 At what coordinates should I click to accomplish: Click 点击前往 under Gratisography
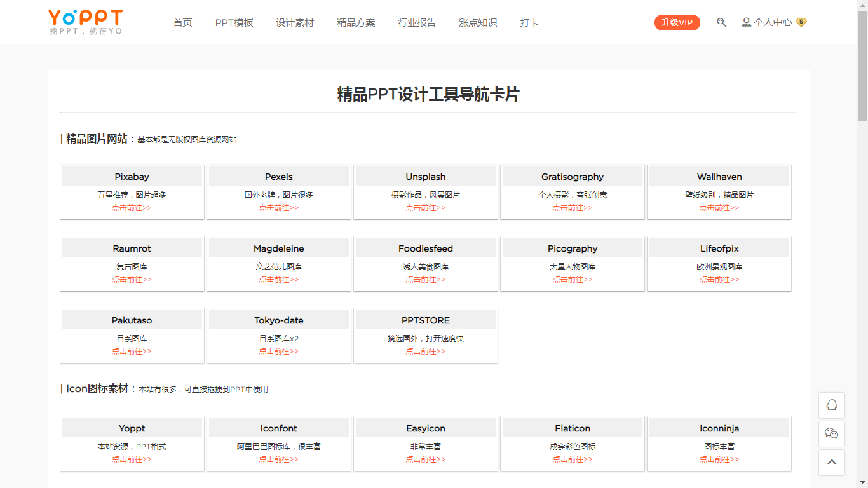[573, 208]
